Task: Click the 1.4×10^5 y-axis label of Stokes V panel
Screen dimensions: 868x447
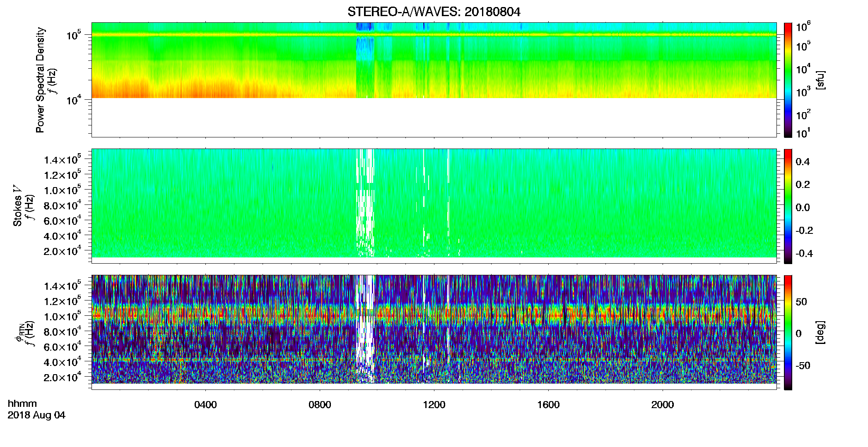Action: tap(63, 159)
